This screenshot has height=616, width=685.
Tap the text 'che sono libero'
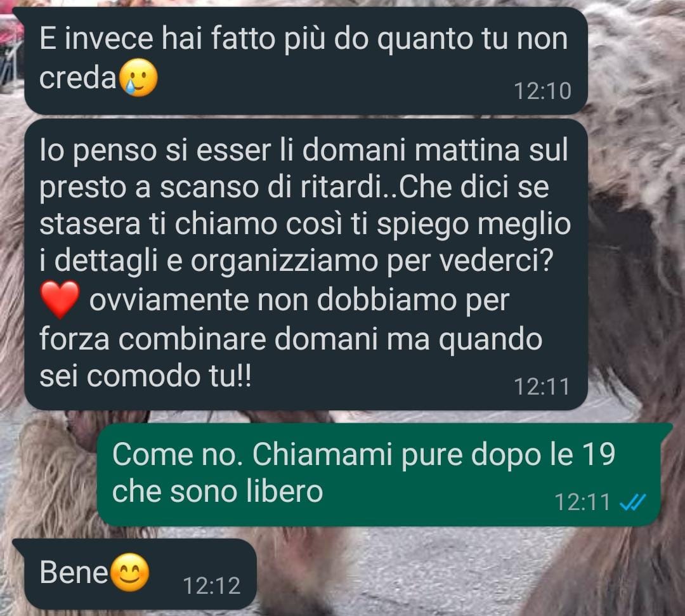[x=218, y=492]
